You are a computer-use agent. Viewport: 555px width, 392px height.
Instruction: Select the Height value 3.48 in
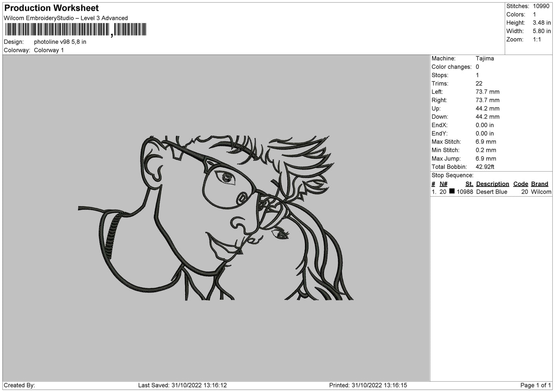tap(542, 23)
